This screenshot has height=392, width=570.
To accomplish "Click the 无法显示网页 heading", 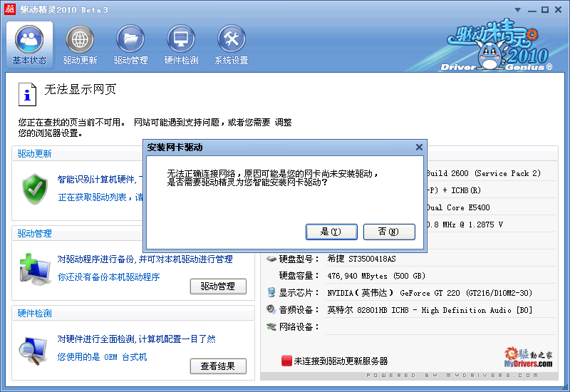I will [x=81, y=90].
